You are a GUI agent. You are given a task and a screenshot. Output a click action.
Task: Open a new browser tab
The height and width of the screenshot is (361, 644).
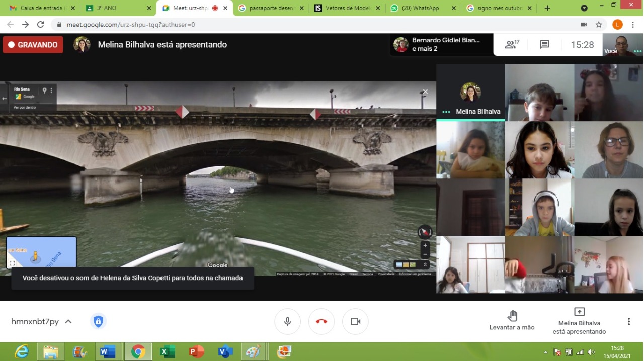point(547,8)
